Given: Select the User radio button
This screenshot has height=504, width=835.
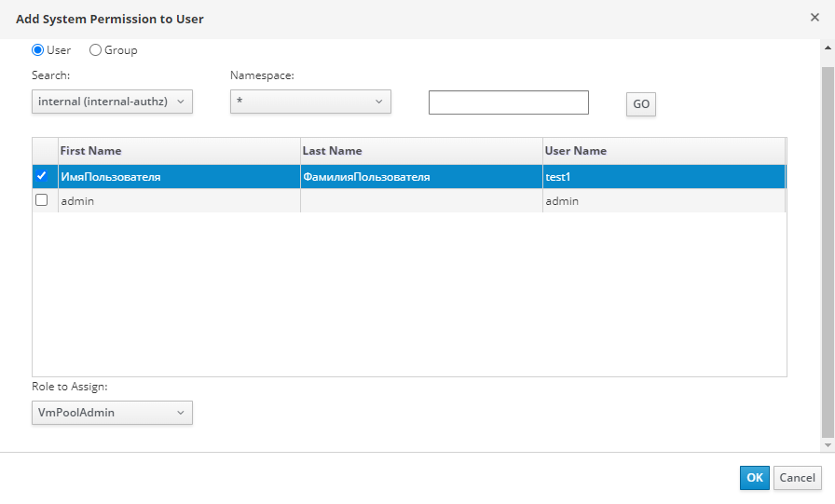Looking at the screenshot, I should tap(38, 50).
